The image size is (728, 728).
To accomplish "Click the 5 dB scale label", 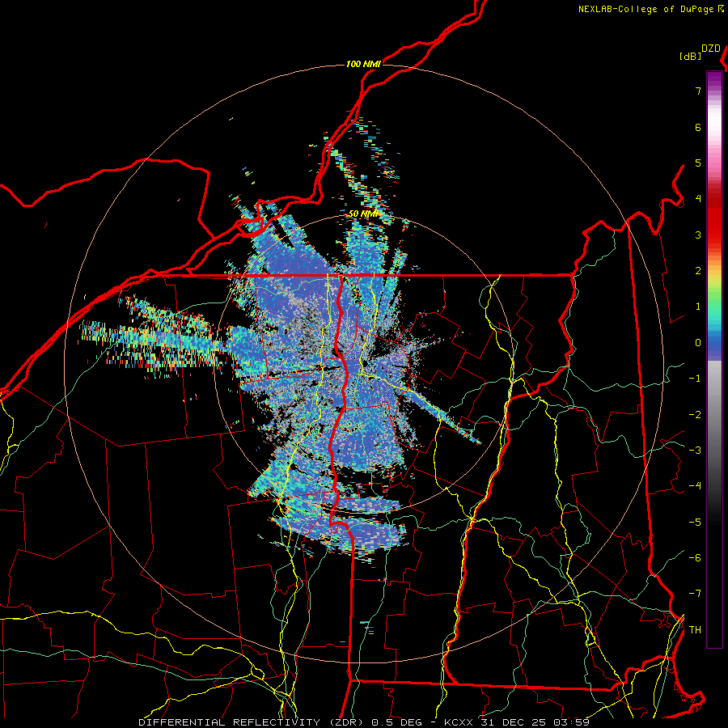I will pos(698,163).
